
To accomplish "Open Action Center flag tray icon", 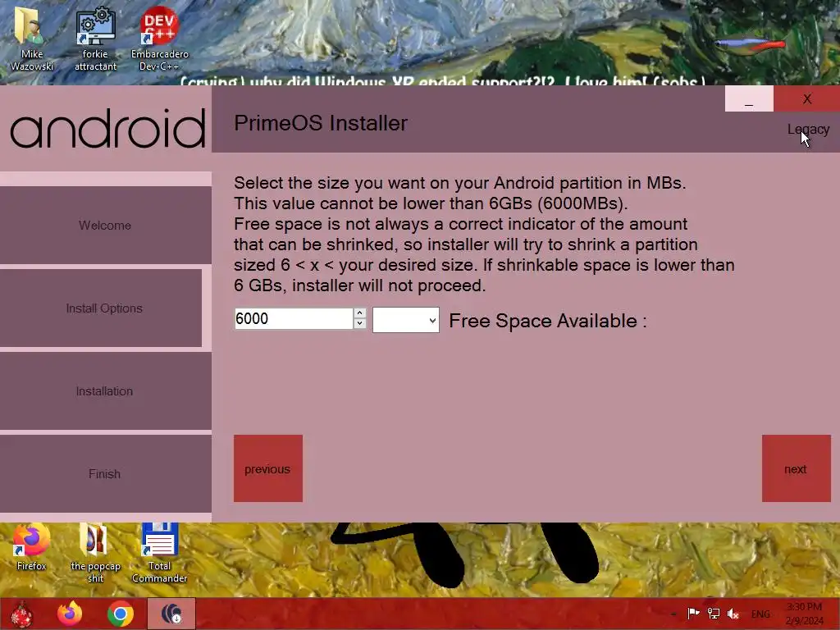I will pos(693,614).
